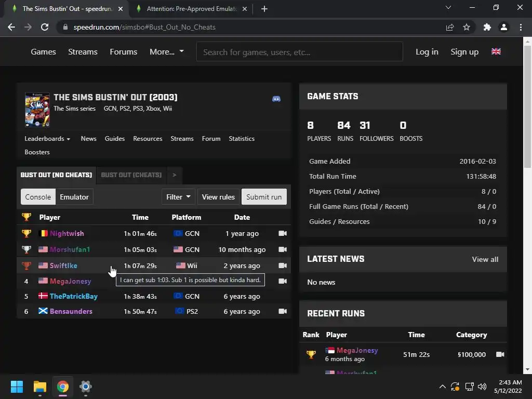The height and width of the screenshot is (399, 532).
Task: Click the volume icon in system tray
Action: coord(482,387)
